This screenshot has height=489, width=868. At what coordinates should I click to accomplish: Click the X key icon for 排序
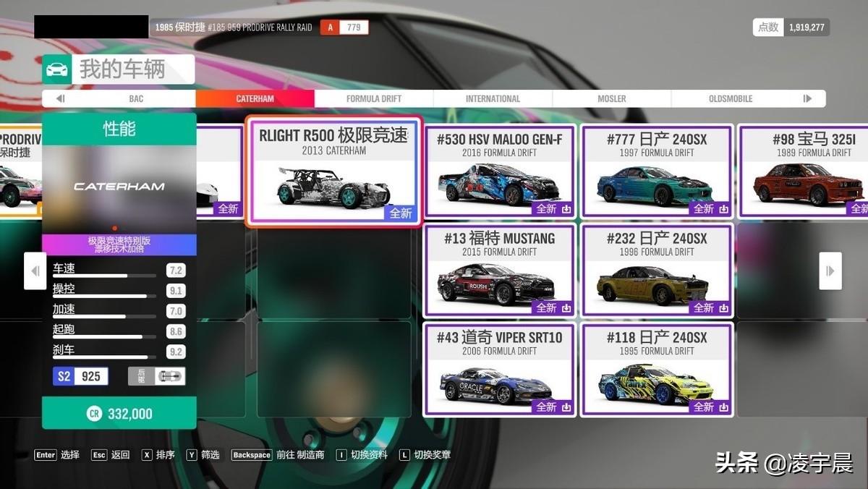pyautogui.click(x=147, y=455)
